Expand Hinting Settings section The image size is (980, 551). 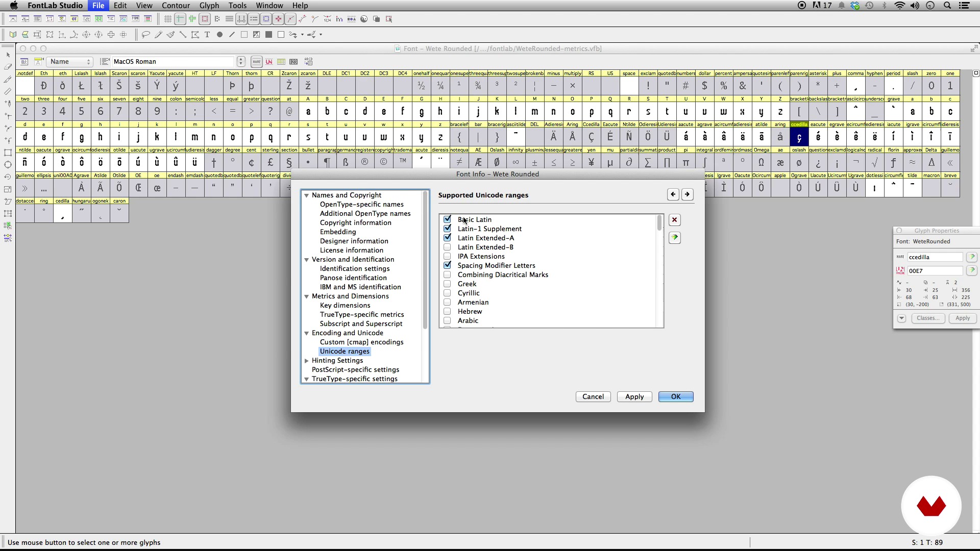tap(307, 361)
